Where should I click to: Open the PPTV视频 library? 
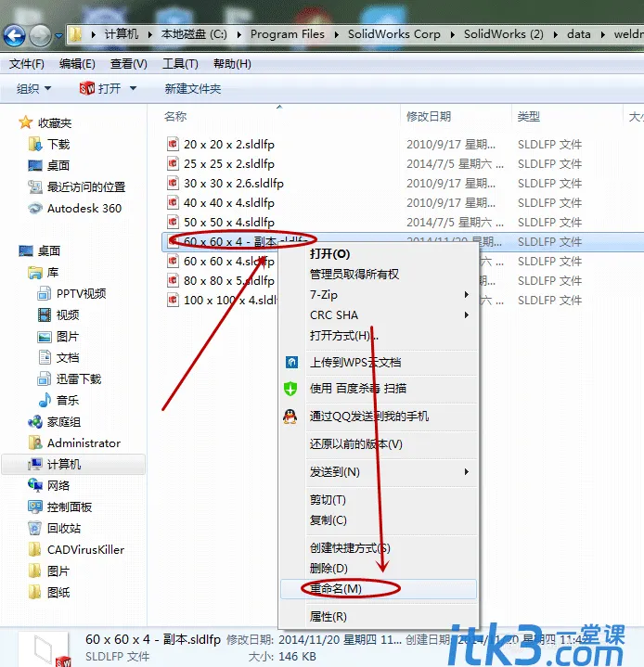[71, 293]
